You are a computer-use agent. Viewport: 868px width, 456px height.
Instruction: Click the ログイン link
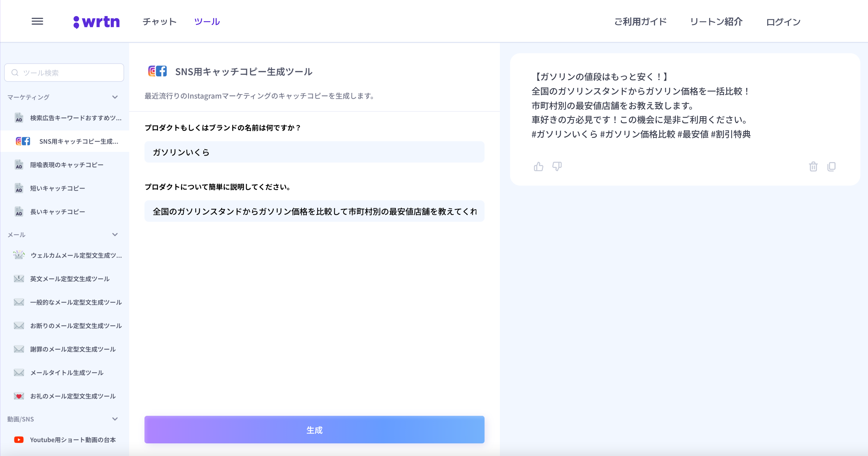(783, 22)
